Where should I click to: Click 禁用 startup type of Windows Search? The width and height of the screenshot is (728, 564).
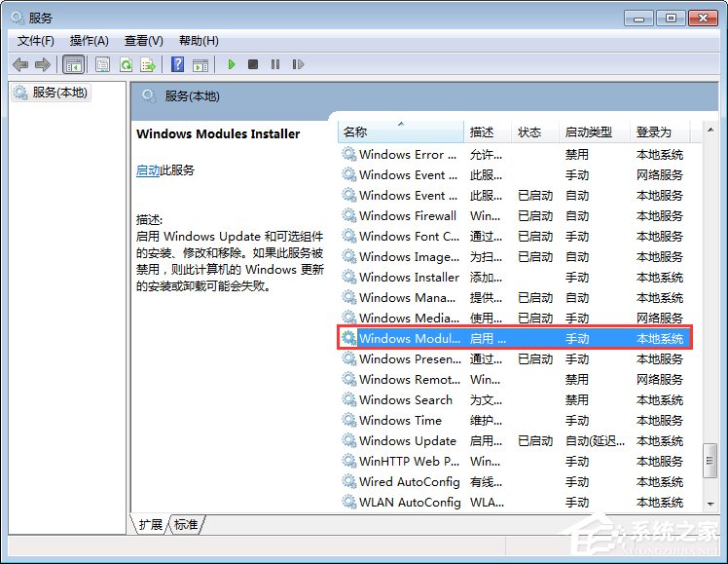coord(576,399)
